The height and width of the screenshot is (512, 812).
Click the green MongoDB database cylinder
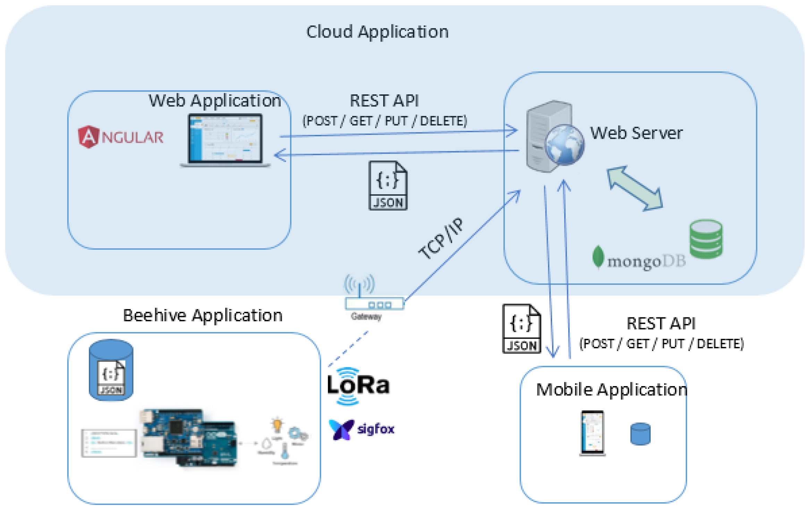pos(706,239)
